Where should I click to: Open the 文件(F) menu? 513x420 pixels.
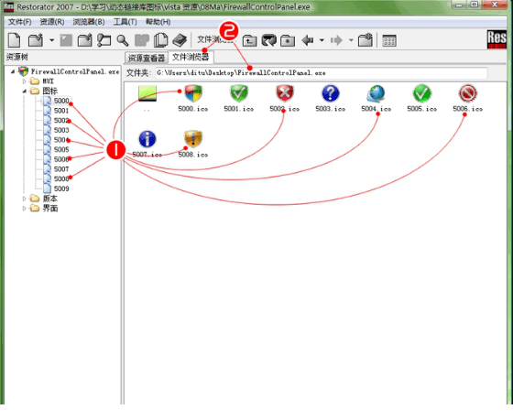[x=19, y=22]
